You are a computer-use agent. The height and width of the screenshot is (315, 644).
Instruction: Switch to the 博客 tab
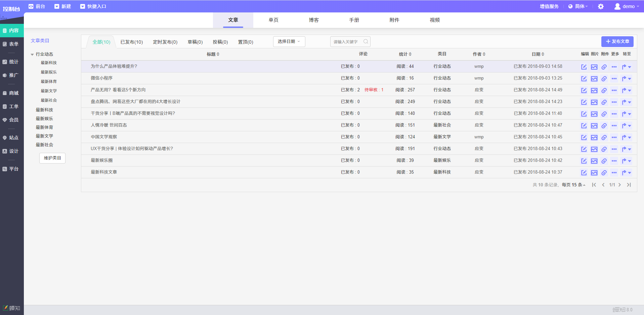click(x=313, y=20)
